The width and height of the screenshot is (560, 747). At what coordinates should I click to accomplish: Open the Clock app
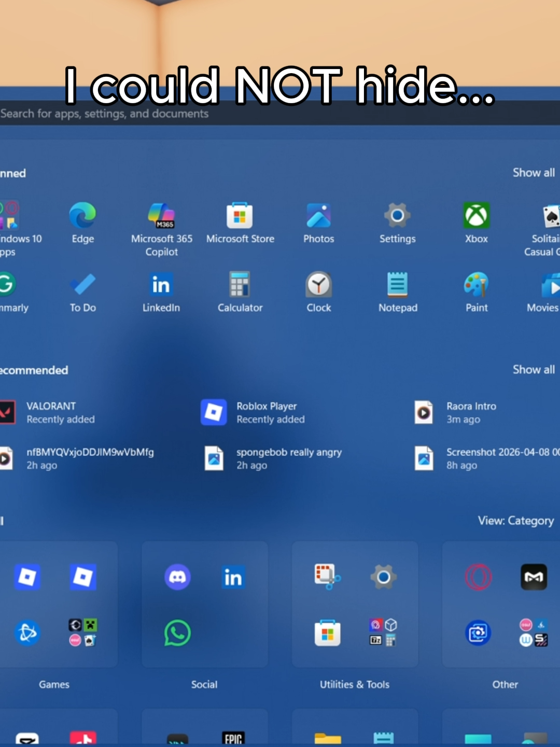(319, 293)
